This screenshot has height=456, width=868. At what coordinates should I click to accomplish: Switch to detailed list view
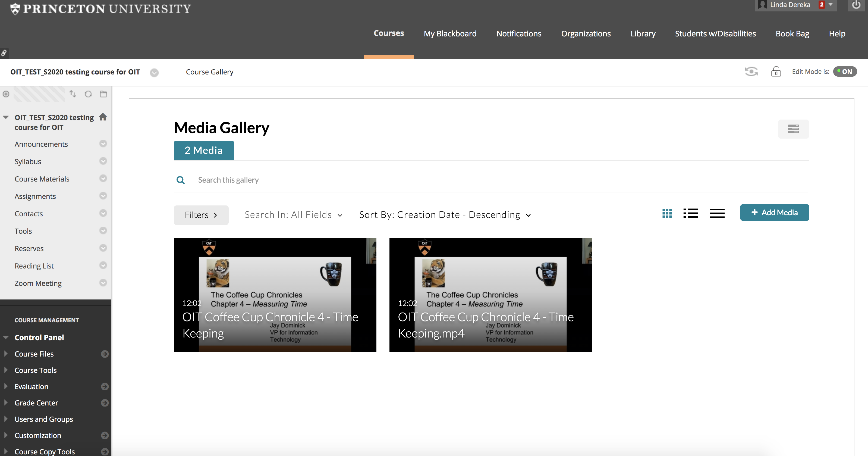point(690,213)
